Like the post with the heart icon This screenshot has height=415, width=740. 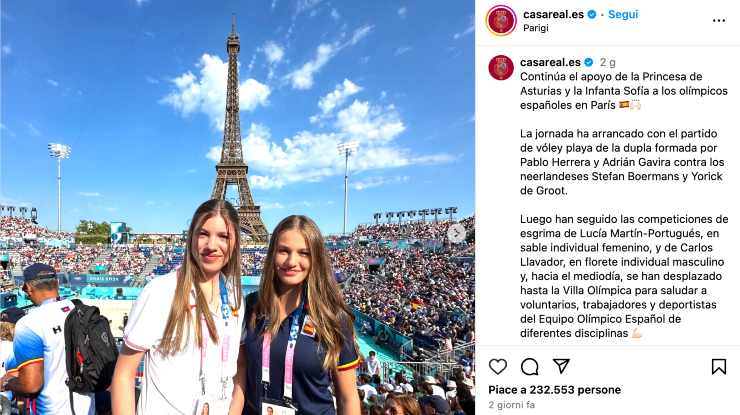pos(497,366)
